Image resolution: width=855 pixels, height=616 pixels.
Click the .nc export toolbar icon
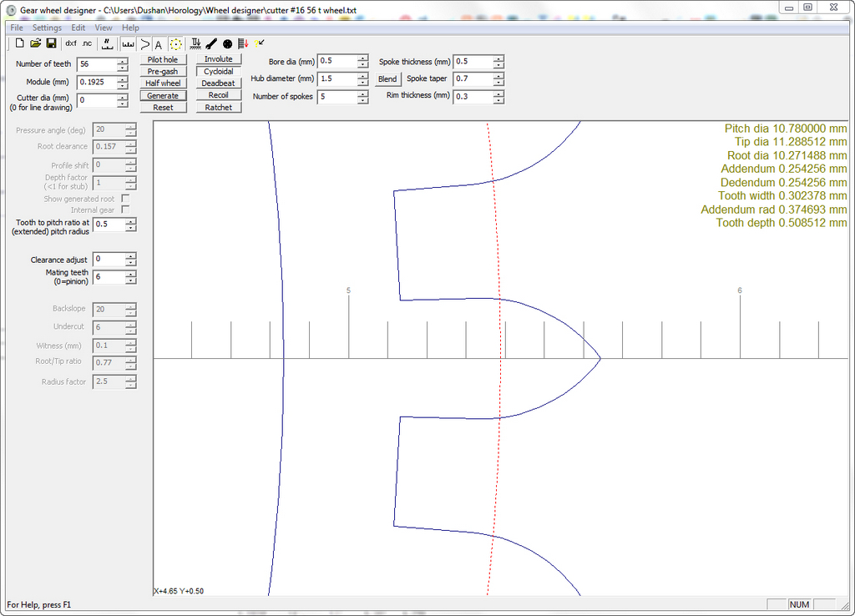point(87,43)
